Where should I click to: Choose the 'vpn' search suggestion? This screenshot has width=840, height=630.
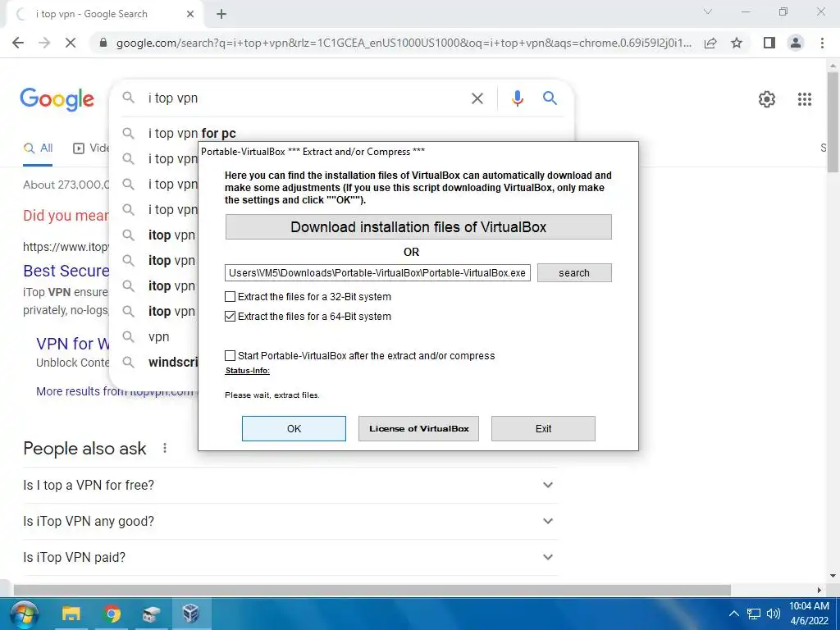pos(158,337)
